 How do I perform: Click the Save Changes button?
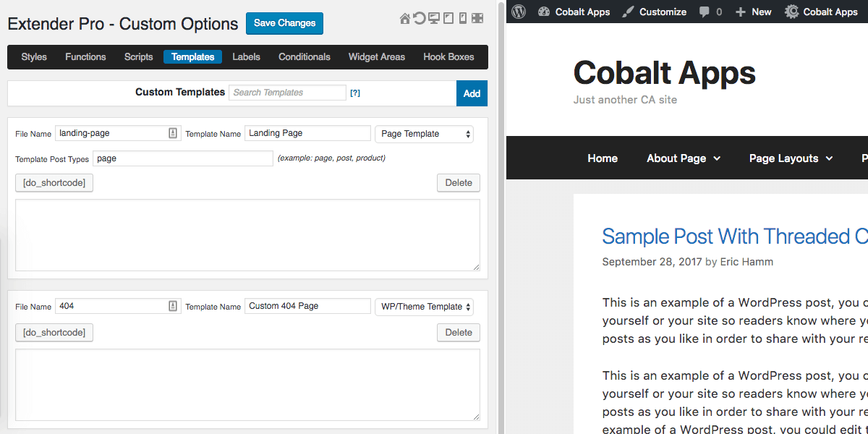284,23
